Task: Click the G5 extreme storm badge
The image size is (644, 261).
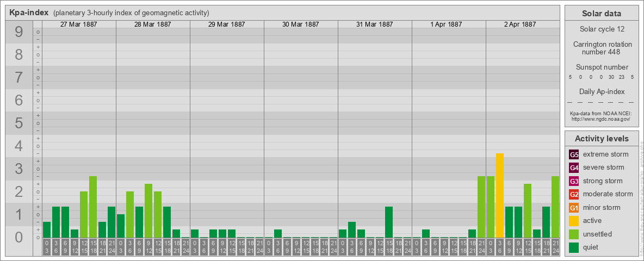Action: pos(574,155)
